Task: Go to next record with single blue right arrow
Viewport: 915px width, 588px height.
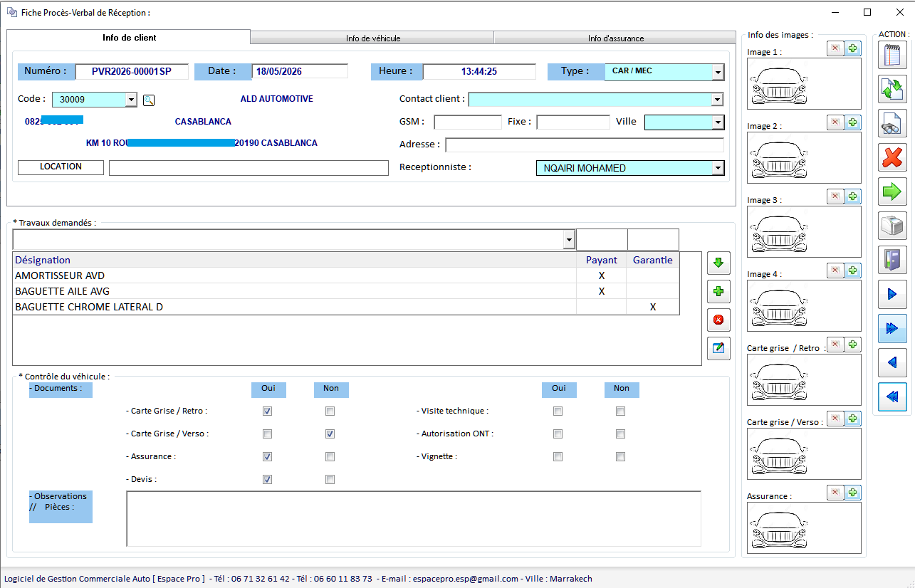Action: click(x=892, y=294)
